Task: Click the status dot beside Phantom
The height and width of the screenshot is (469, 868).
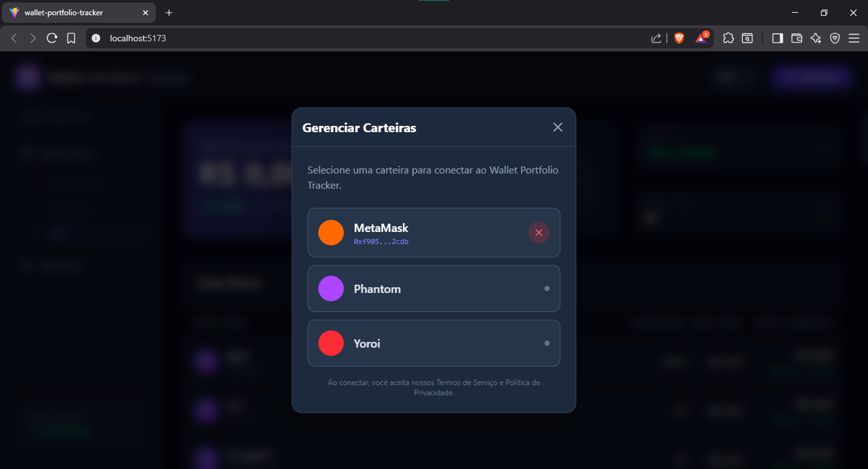Action: pos(546,288)
